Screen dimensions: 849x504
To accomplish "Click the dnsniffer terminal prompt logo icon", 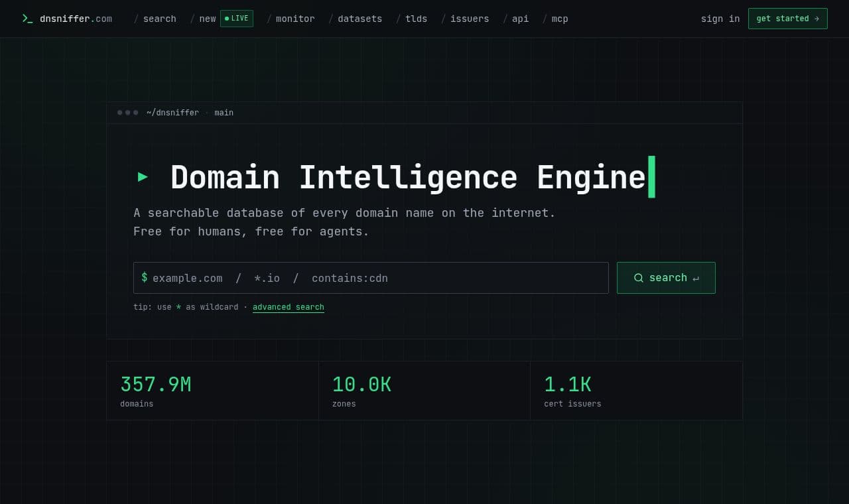I will pos(27,19).
